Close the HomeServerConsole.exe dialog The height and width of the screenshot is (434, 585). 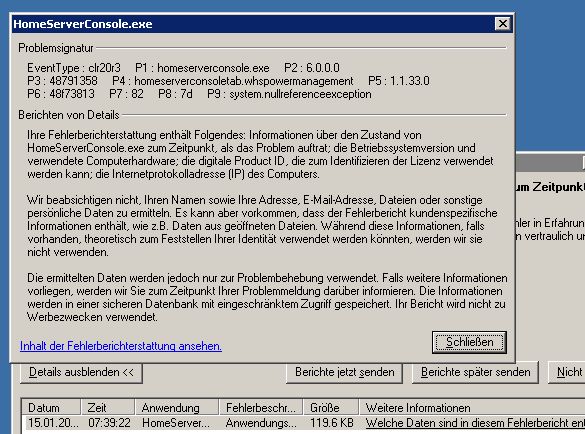pos(503,24)
